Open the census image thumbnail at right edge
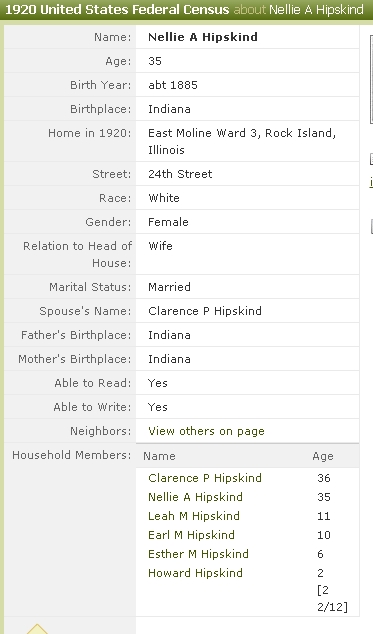This screenshot has height=634, width=373. coord(371,80)
